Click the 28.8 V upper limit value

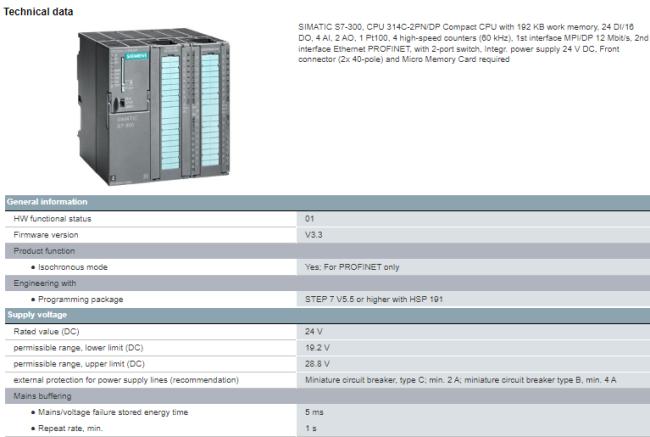click(x=317, y=363)
